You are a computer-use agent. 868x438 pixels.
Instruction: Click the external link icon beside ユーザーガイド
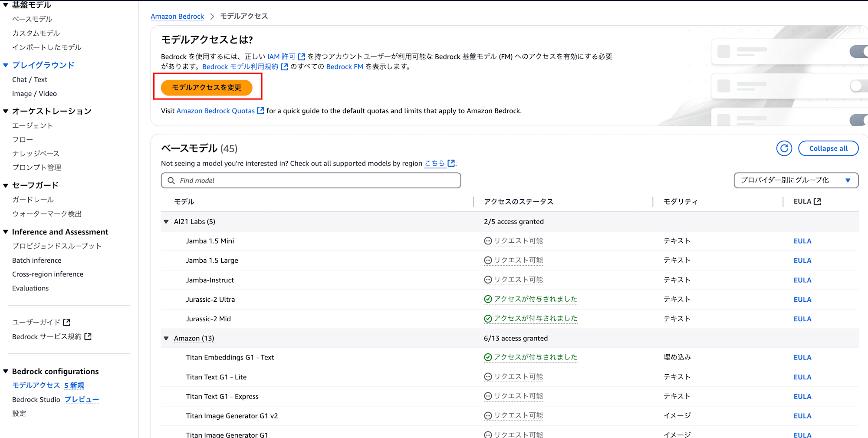pos(66,322)
